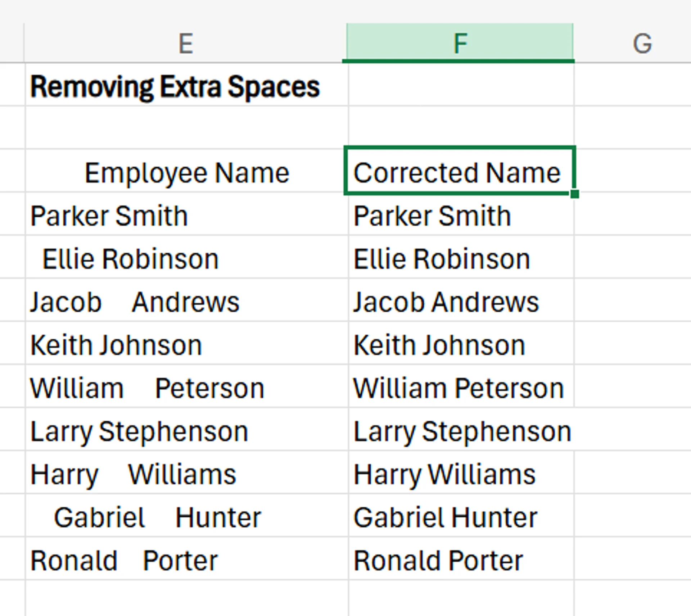Select the Employee Name header cell
Image resolution: width=691 pixels, height=616 pixels.
pos(185,173)
